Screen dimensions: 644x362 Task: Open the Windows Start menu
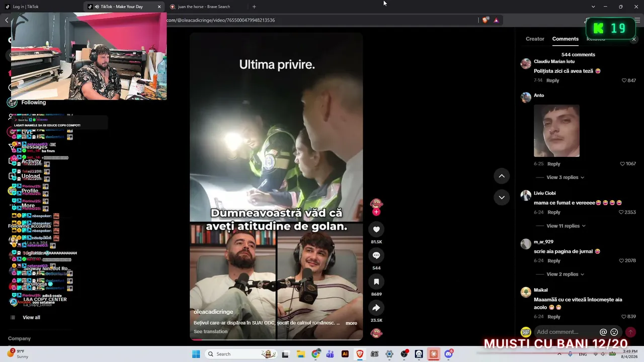[196, 354]
